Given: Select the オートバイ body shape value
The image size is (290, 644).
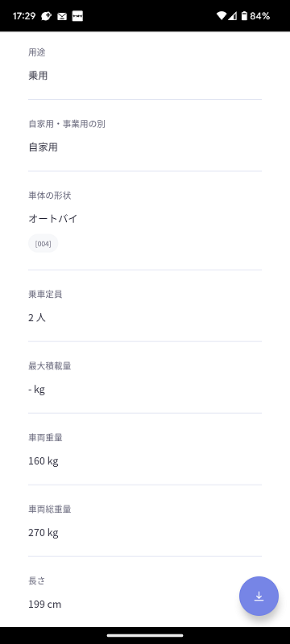Looking at the screenshot, I should tap(53, 218).
